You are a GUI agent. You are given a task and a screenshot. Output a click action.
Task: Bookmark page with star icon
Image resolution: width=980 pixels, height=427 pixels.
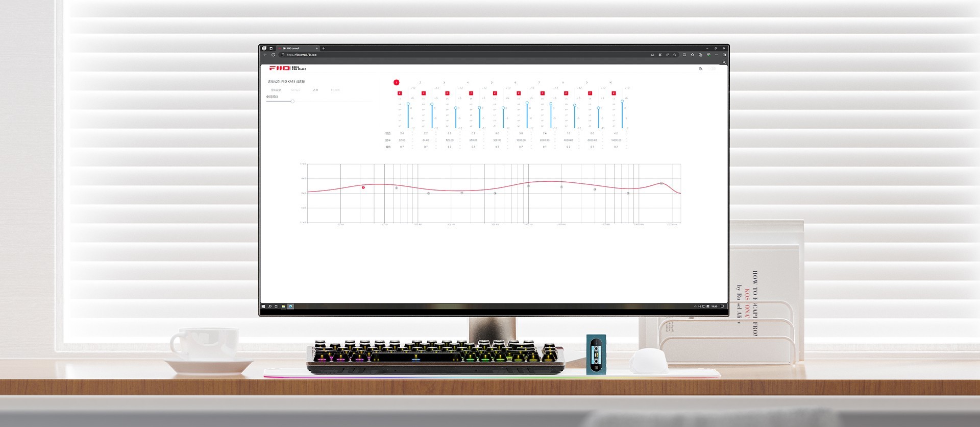[675, 55]
